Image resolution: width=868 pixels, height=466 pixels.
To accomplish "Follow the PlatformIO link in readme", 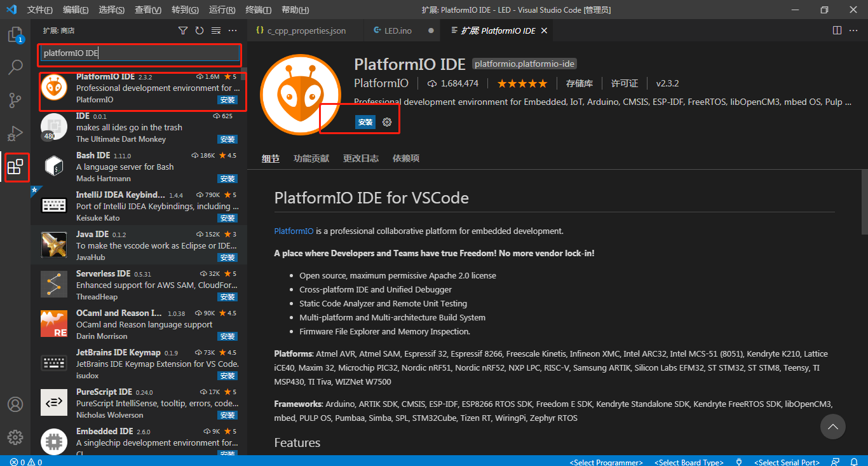I will (x=294, y=231).
